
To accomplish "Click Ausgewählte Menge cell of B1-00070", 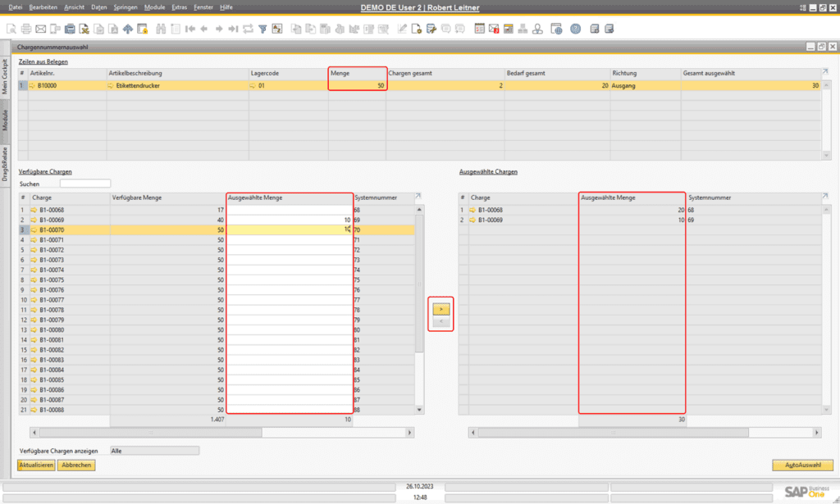I will 290,230.
